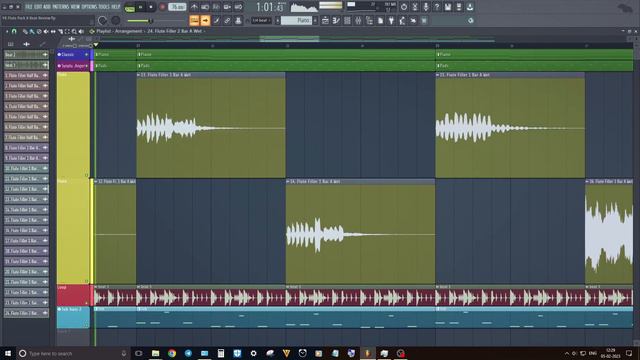Open the EDIT menu
Image resolution: width=640 pixels, height=360 pixels.
tap(38, 7)
